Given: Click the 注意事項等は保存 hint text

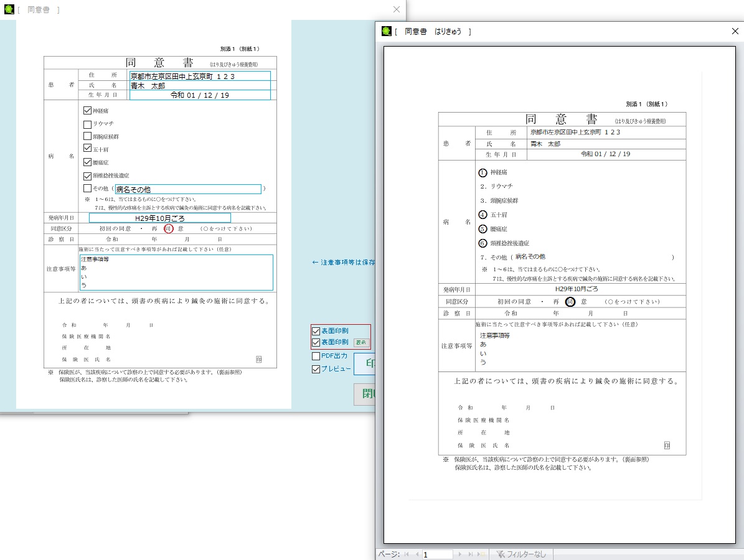Looking at the screenshot, I should (344, 262).
